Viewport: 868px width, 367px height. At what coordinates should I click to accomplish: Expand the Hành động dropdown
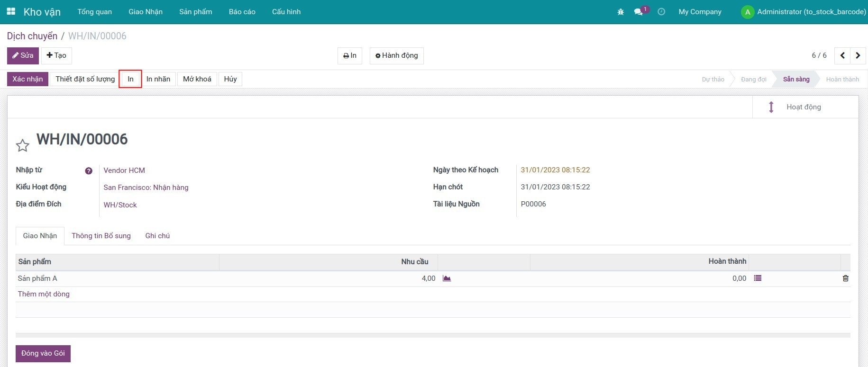pyautogui.click(x=396, y=55)
